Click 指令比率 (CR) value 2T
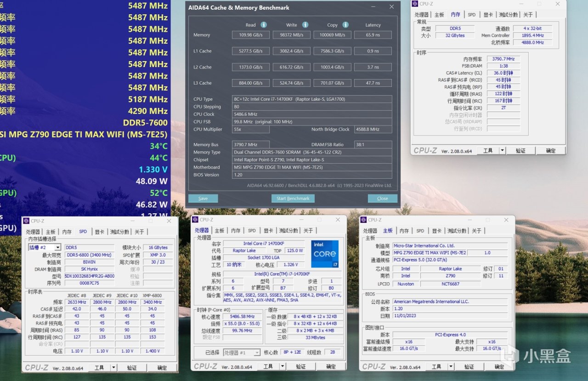This screenshot has height=381, width=588. 504,108
